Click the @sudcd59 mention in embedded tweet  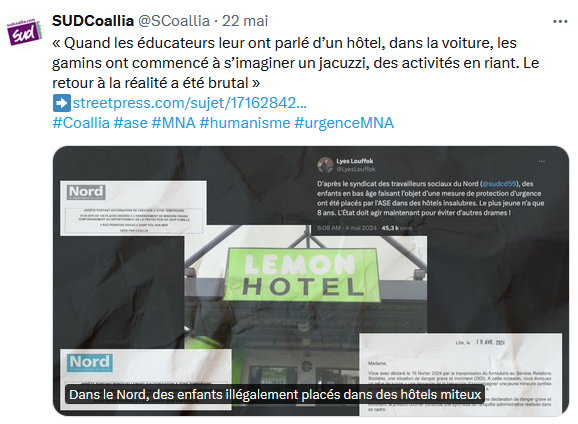pyautogui.click(x=499, y=184)
